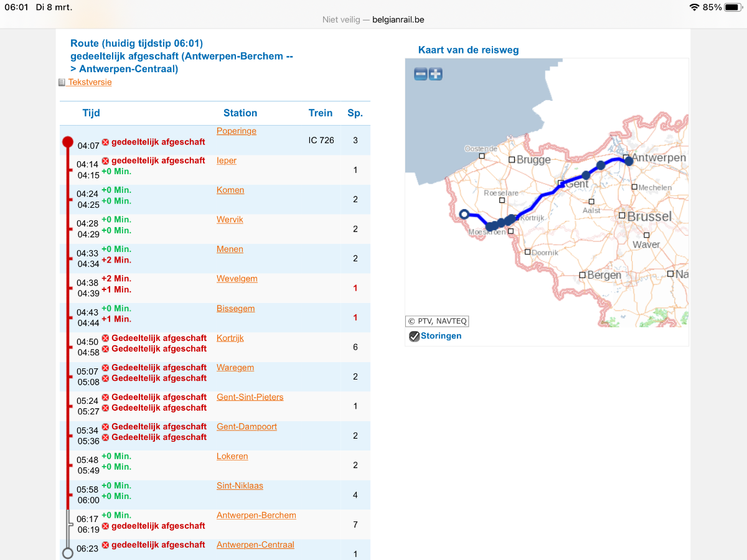Tap the Wi-Fi icon in status bar

point(694,7)
